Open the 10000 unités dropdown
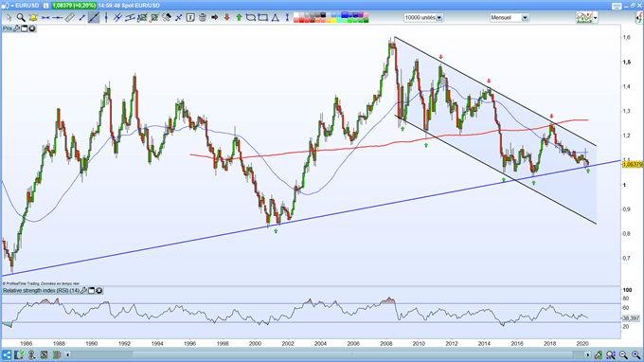The width and height of the screenshot is (644, 362). click(423, 18)
